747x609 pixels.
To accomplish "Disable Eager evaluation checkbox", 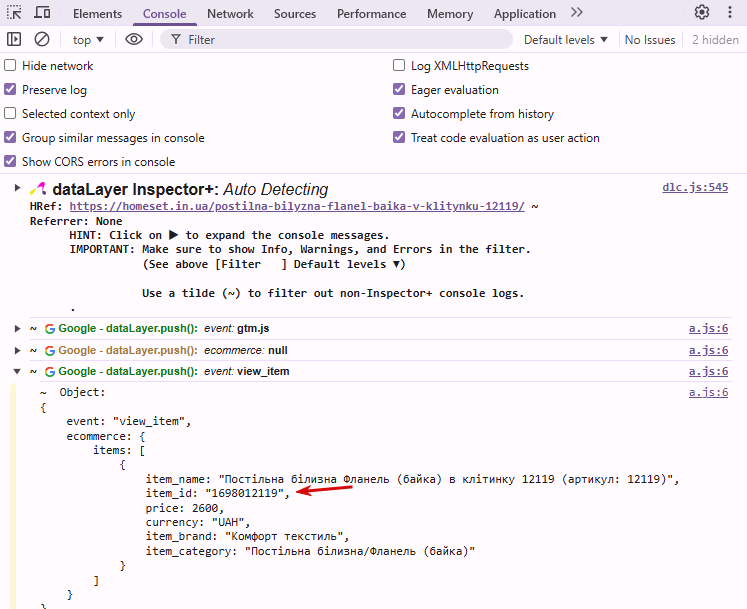I will [x=400, y=90].
